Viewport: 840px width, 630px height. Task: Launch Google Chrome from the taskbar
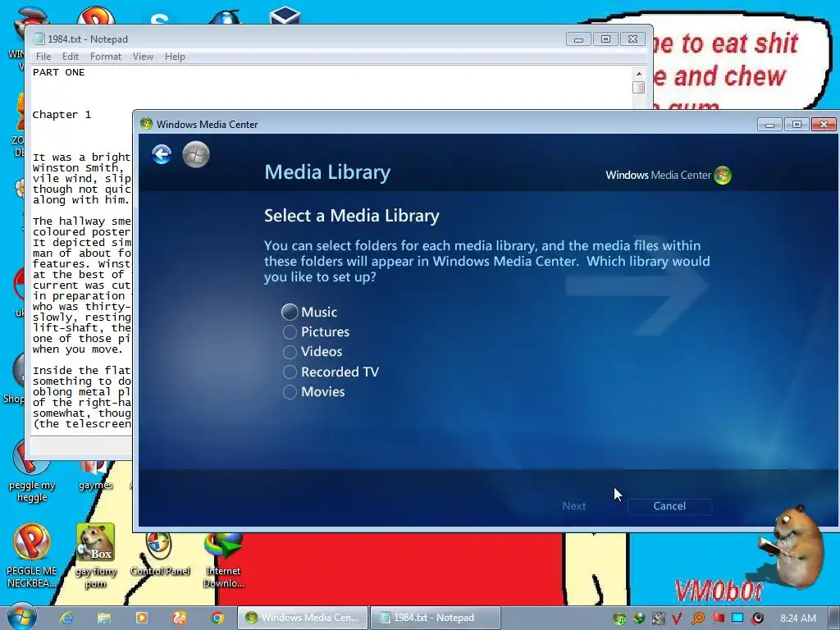(217, 618)
